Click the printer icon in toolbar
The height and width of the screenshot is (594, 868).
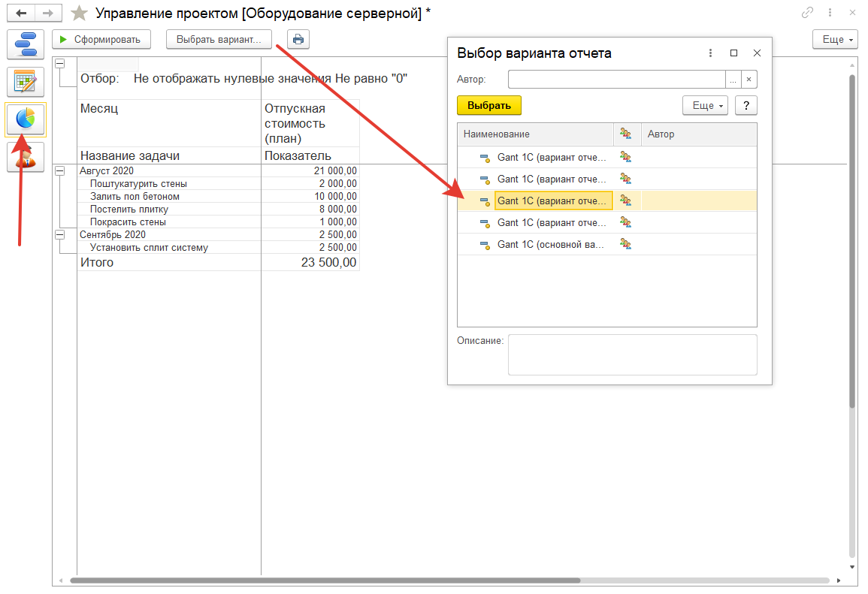point(298,40)
